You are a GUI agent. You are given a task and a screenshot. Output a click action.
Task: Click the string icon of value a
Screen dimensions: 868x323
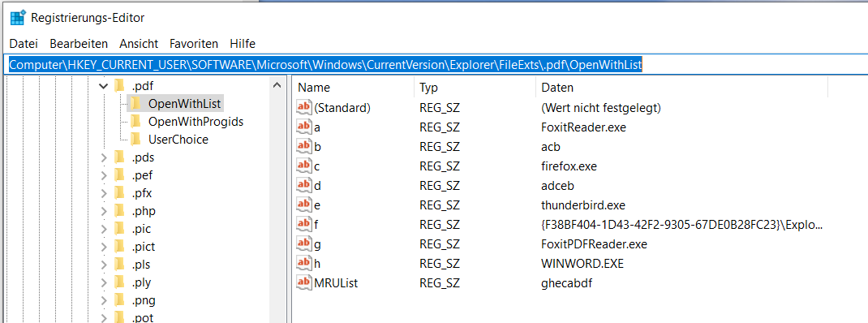coord(304,127)
